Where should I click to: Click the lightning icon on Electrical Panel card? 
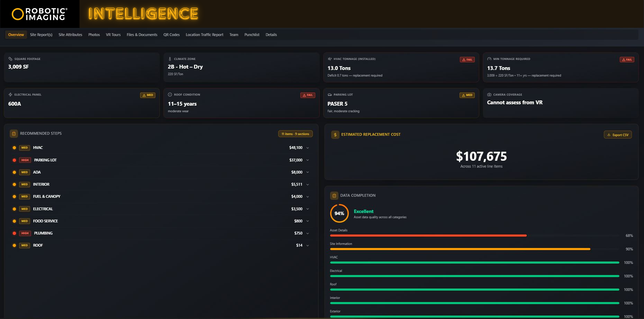click(11, 95)
